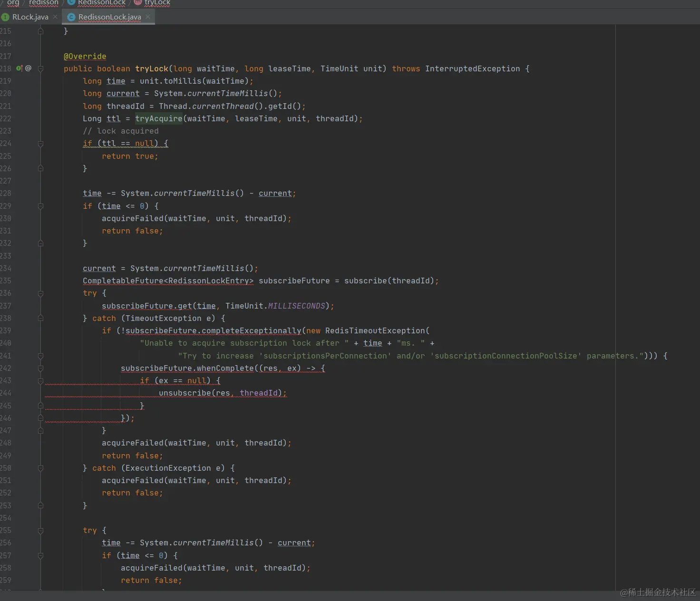Open the redisson breadcrumb segment
The image size is (700, 601).
[x=44, y=2]
